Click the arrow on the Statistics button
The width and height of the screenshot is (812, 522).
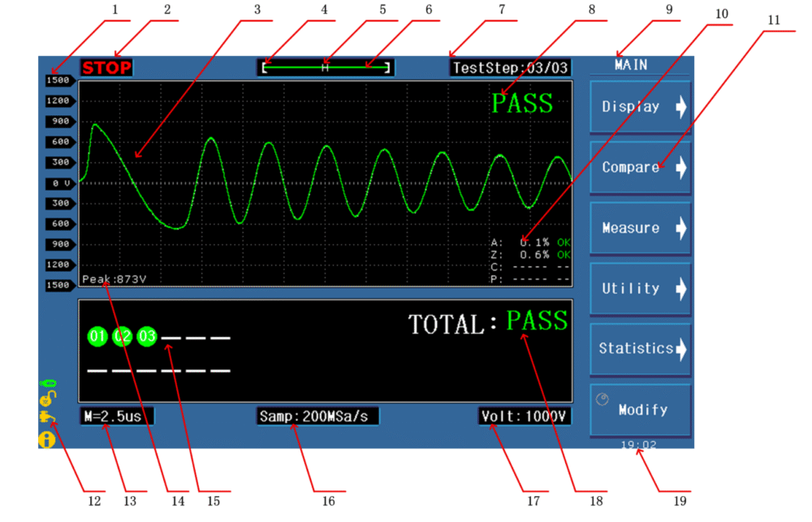(681, 349)
